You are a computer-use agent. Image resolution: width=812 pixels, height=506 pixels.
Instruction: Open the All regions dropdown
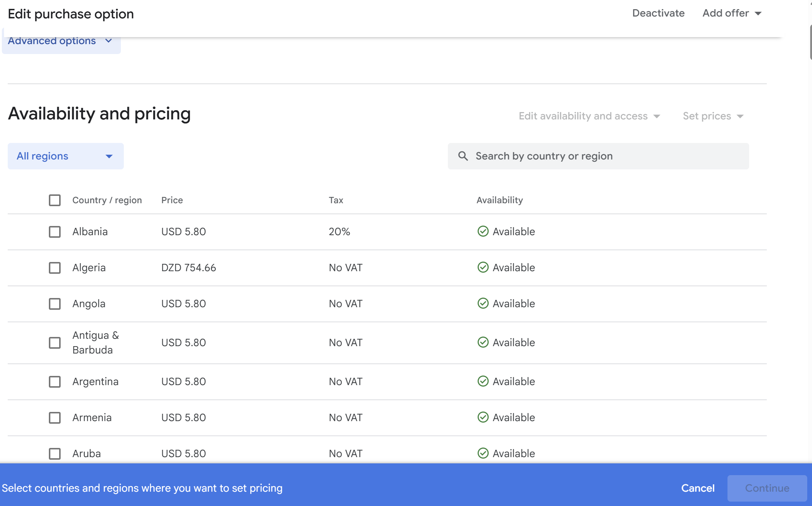coord(66,156)
